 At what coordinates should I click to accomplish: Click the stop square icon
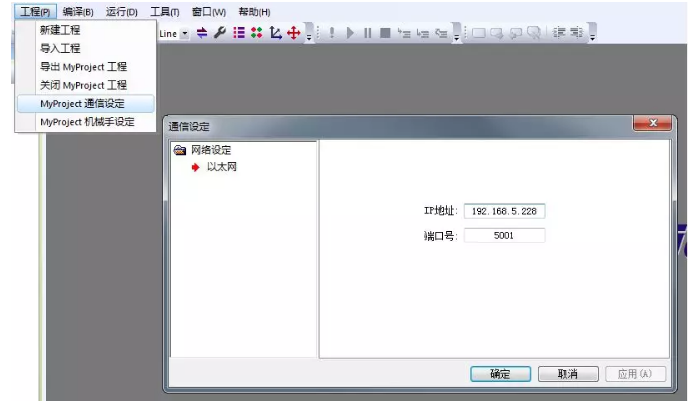[x=385, y=33]
